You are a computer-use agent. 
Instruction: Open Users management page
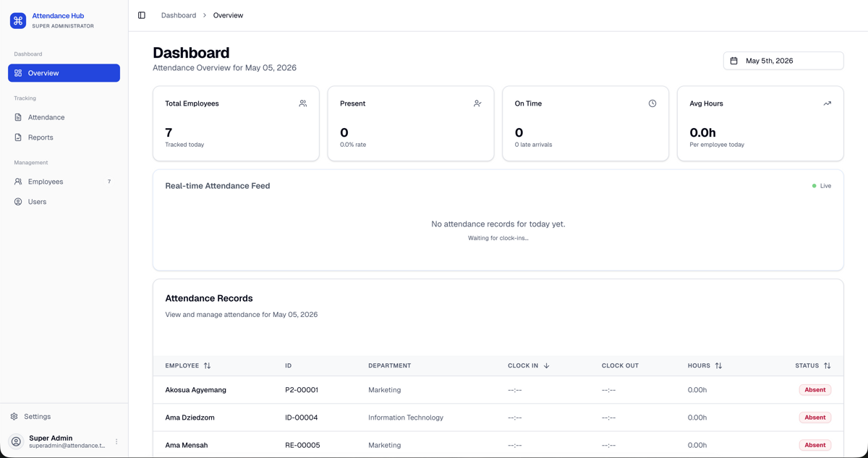(64, 202)
